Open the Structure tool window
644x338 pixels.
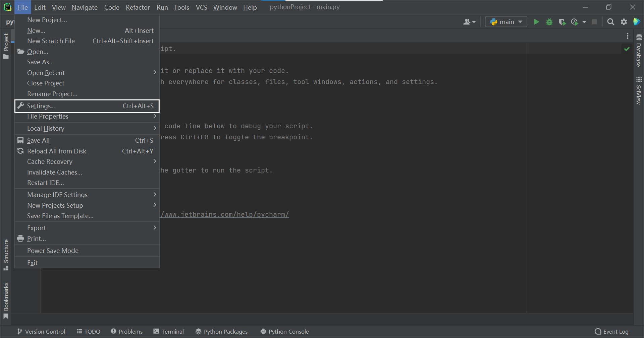point(6,255)
